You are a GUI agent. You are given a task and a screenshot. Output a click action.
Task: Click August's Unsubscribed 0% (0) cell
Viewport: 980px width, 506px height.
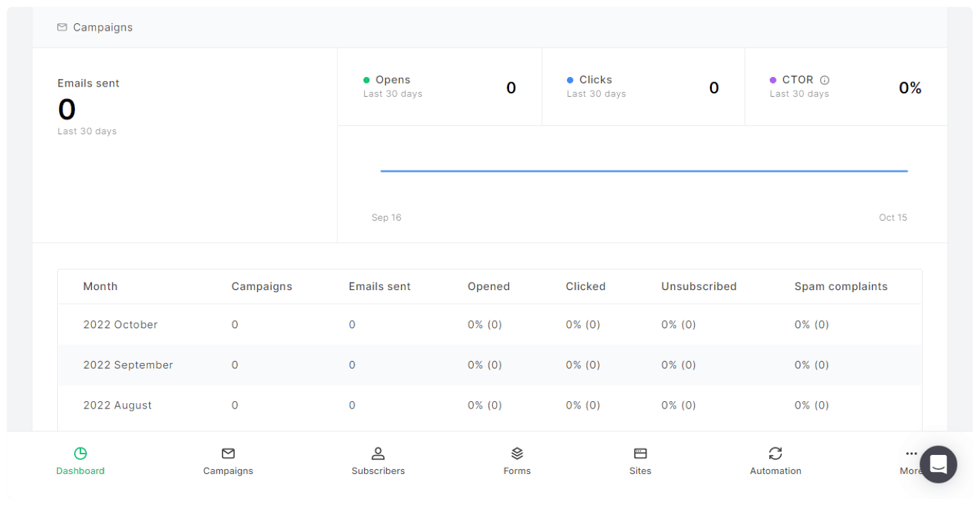pos(679,405)
